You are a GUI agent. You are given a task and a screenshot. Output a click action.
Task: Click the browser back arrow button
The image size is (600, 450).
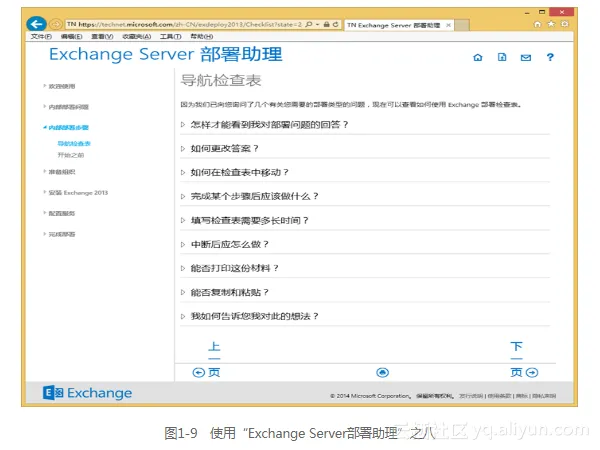(x=36, y=23)
